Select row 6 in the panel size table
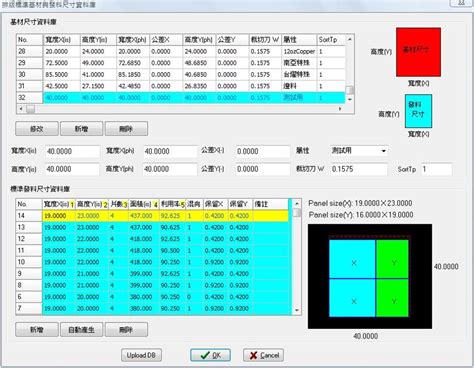Viewport: 474px width, 368px height. tap(153, 297)
